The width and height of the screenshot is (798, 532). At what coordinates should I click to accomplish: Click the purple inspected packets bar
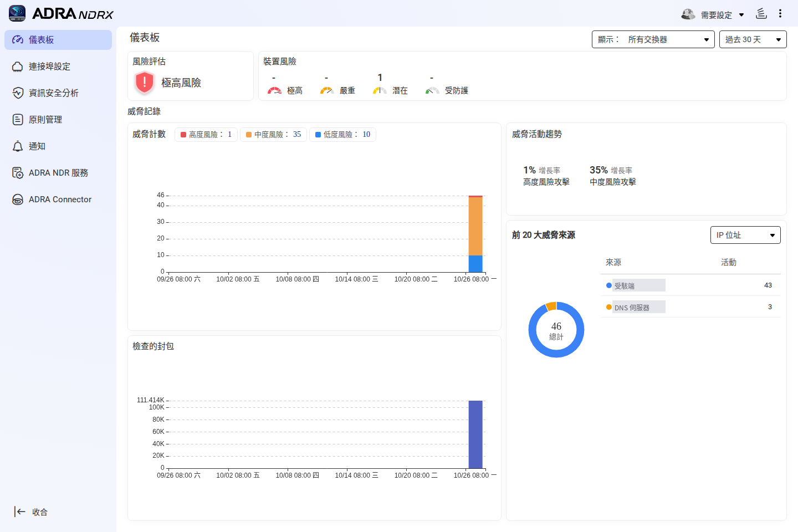(475, 434)
